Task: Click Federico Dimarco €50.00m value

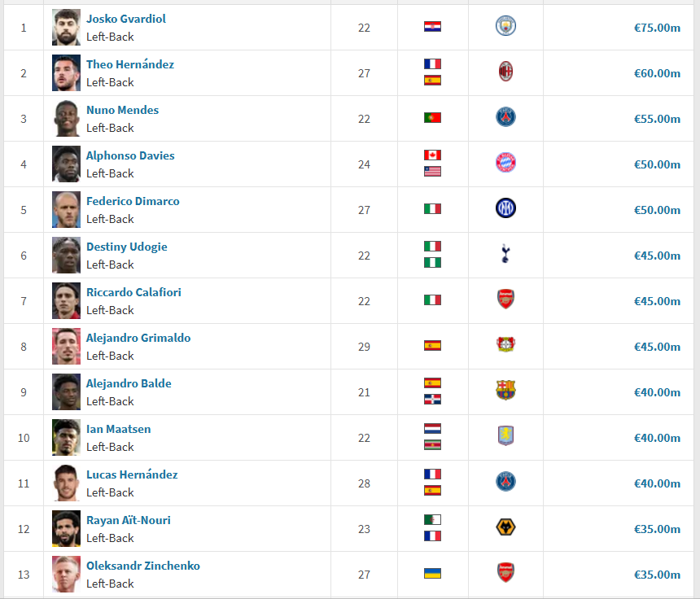Action: (x=657, y=210)
